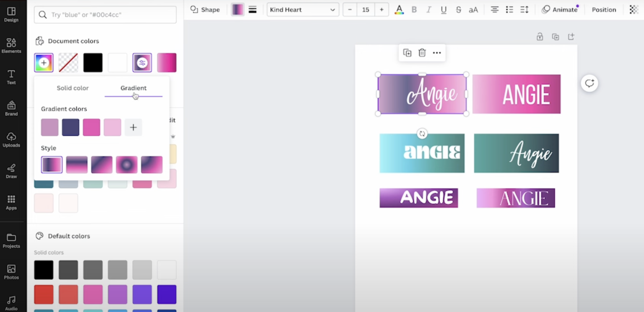Click the strikethrough formatting icon
This screenshot has height=312, width=644.
(x=458, y=10)
